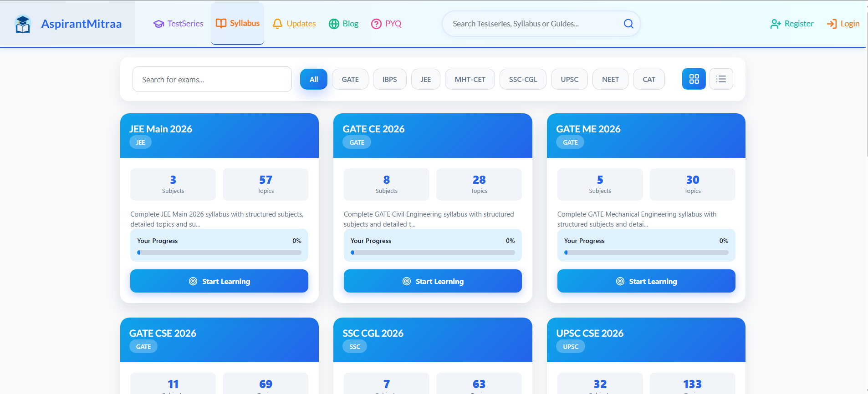This screenshot has width=868, height=394.
Task: Select the JEE filter chip
Action: click(426, 79)
